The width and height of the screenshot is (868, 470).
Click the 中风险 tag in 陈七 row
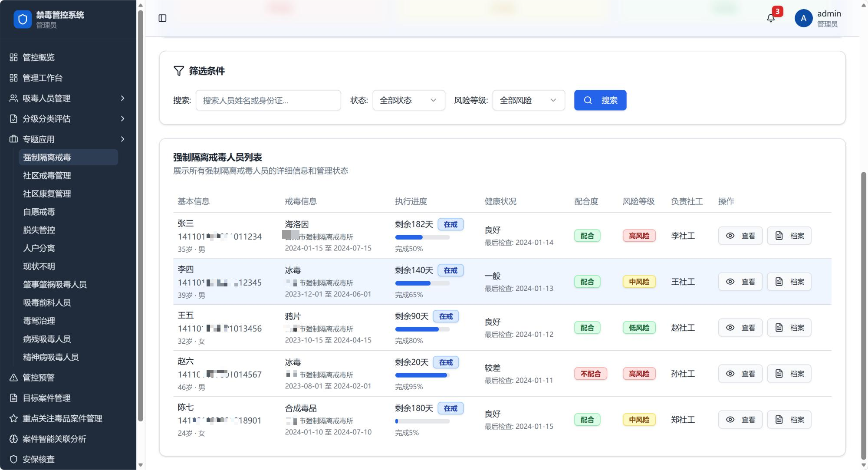[x=639, y=420]
